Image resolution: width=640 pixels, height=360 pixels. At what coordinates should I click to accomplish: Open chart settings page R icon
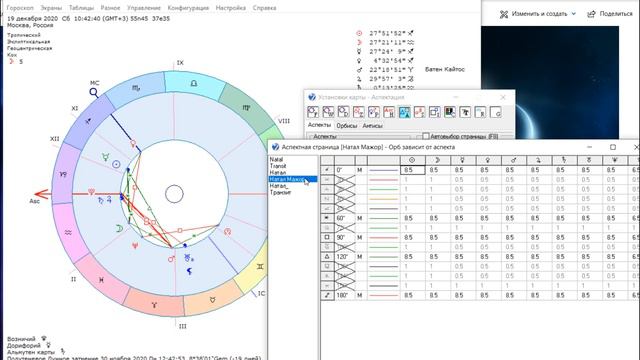tap(480, 112)
